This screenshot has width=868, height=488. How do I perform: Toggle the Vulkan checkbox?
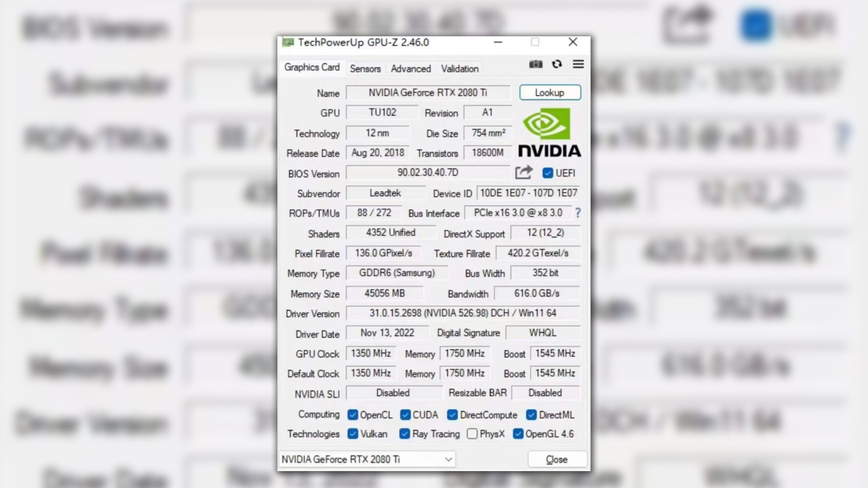pyautogui.click(x=353, y=434)
